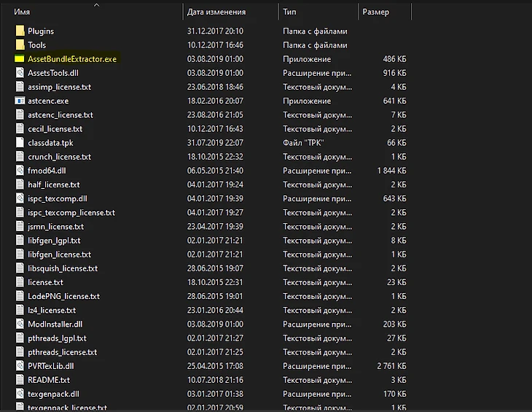Sort by the Дата изменения column header
The image size is (532, 412).
click(x=216, y=12)
